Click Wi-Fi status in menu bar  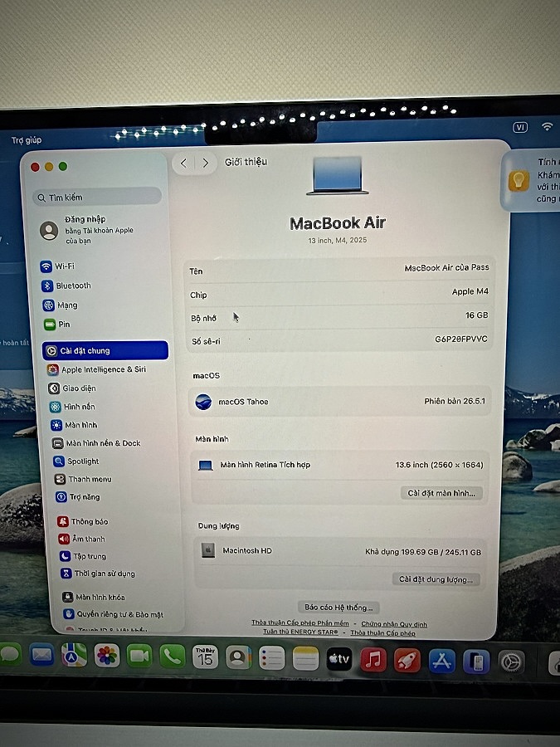click(x=548, y=126)
